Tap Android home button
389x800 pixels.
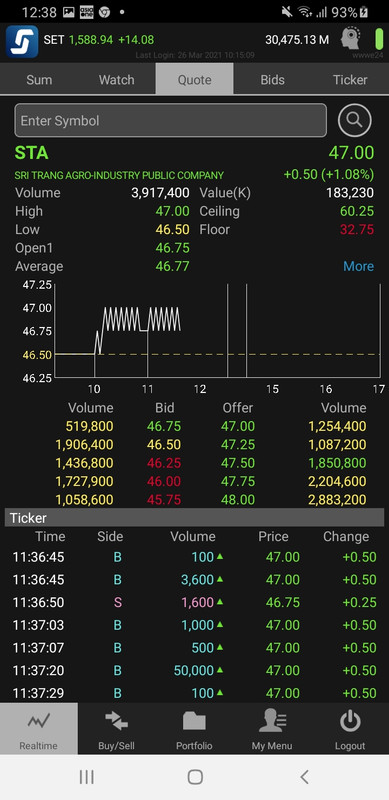pos(195,777)
